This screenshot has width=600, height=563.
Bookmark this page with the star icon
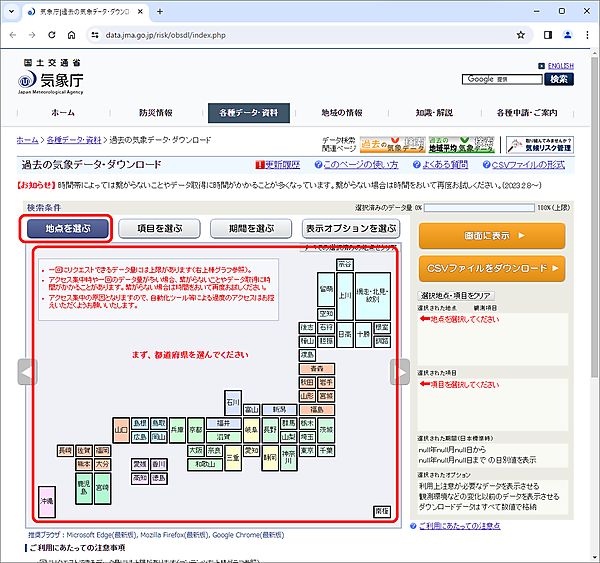coord(520,35)
